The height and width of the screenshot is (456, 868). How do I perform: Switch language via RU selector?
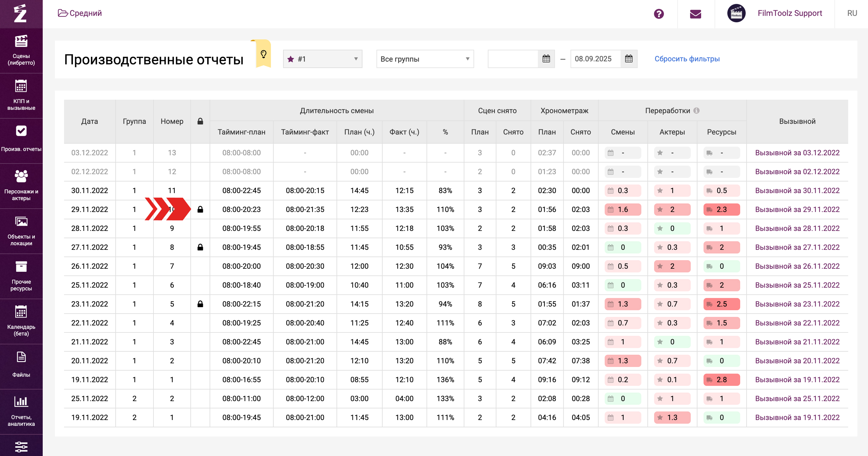852,13
